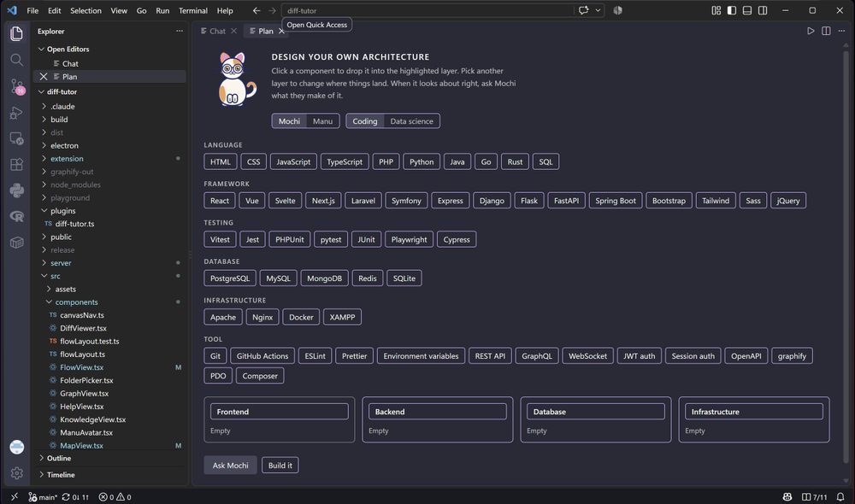This screenshot has height=504, width=855.
Task: Open the Terminal menu
Action: [193, 10]
